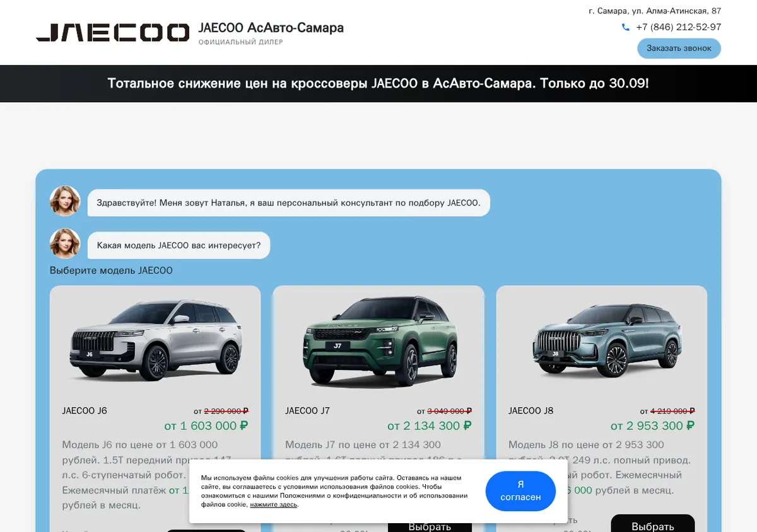Click the J6 price от 1 603 000 ₽

tap(206, 426)
